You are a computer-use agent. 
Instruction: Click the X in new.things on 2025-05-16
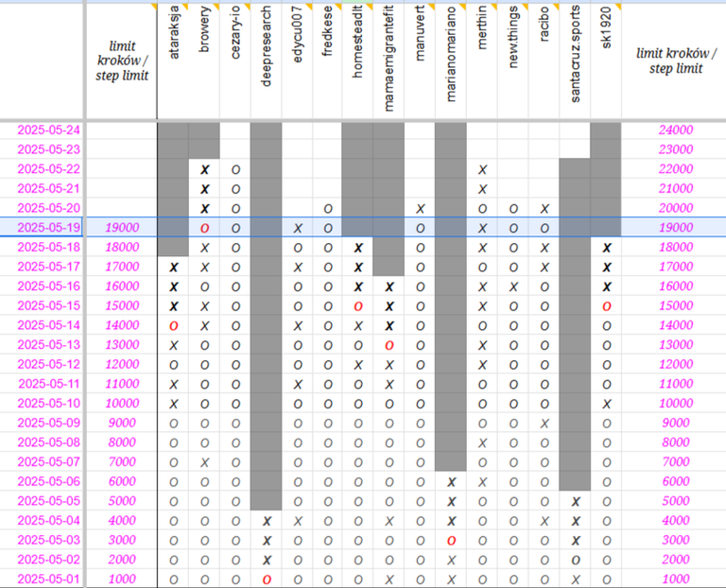click(x=513, y=286)
